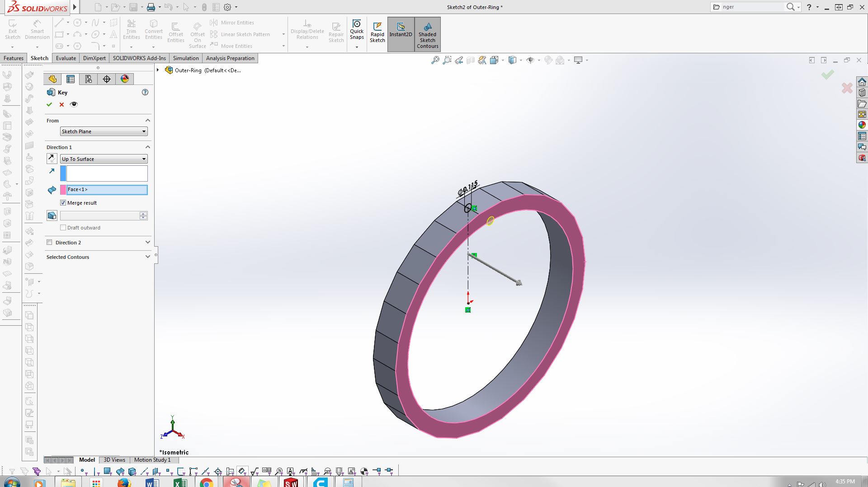Cancel the sketch with the corner red X
This screenshot has width=868, height=487.
coord(847,88)
